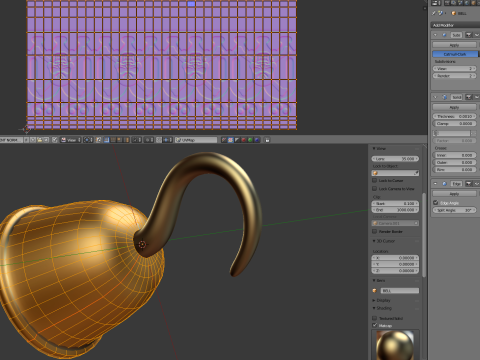Toggle the Edge Angle checkbox
Image resolution: width=480 pixels, height=360 pixels.
435,203
